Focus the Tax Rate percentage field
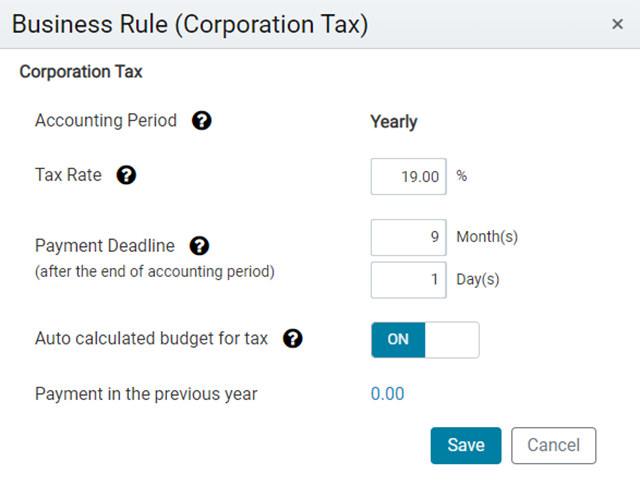This screenshot has height=498, width=640. (x=409, y=176)
